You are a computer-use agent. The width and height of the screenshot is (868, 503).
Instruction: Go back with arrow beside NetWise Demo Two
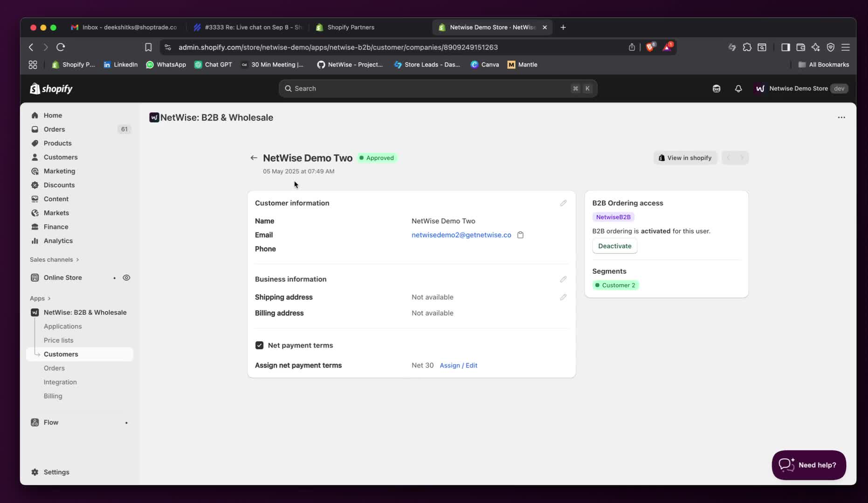254,158
